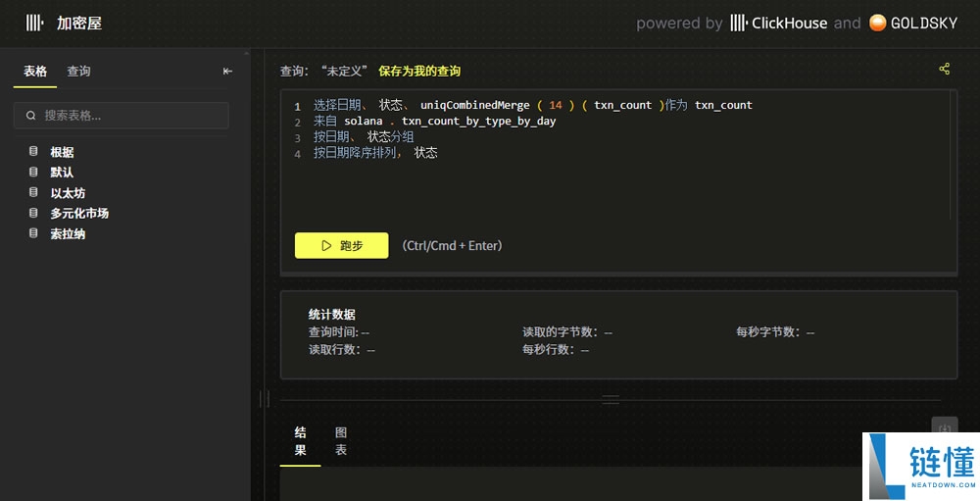Click 保存为我的查询 link
This screenshot has width=980, height=501.
pyautogui.click(x=419, y=72)
